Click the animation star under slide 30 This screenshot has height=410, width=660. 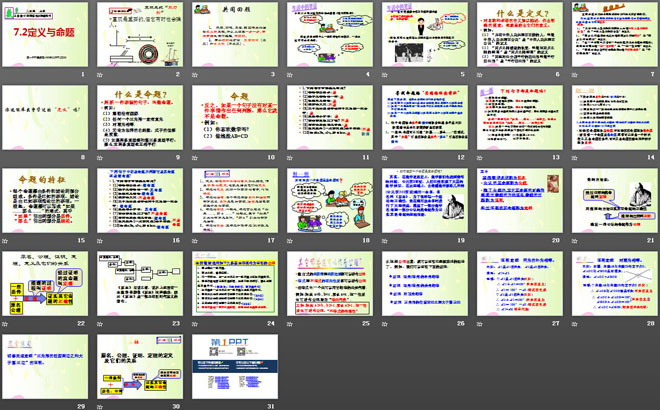[x=100, y=407]
